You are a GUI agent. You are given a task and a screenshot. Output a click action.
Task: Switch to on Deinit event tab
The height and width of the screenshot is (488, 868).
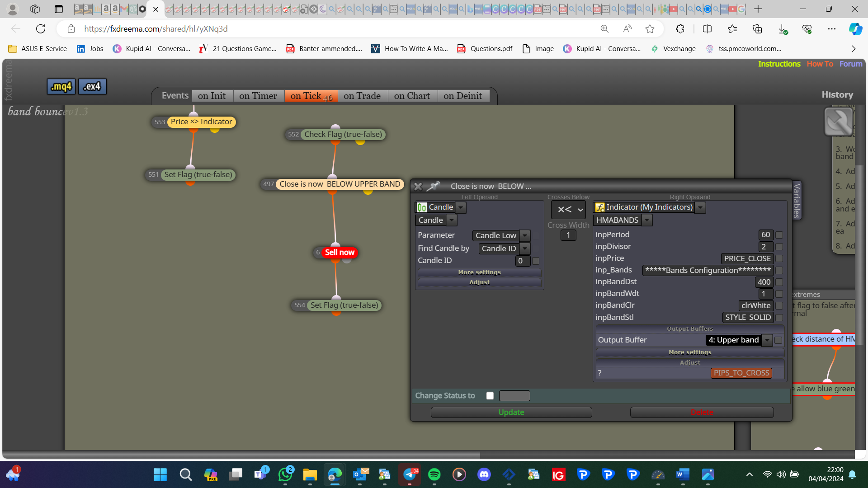pyautogui.click(x=463, y=96)
